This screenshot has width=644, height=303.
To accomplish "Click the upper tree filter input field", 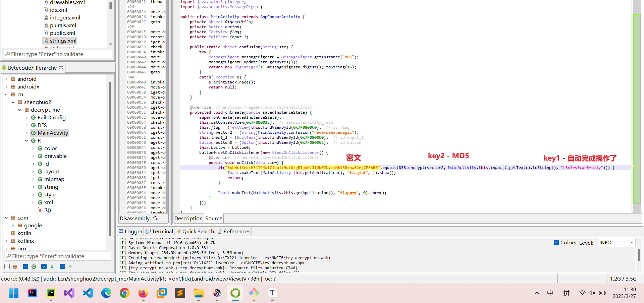I will point(58,54).
